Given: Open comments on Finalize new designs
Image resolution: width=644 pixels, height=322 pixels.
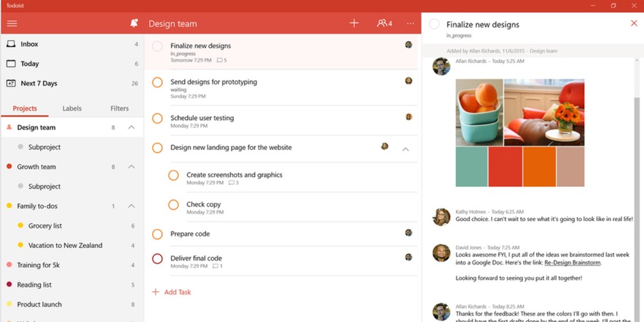Looking at the screenshot, I should pyautogui.click(x=222, y=61).
